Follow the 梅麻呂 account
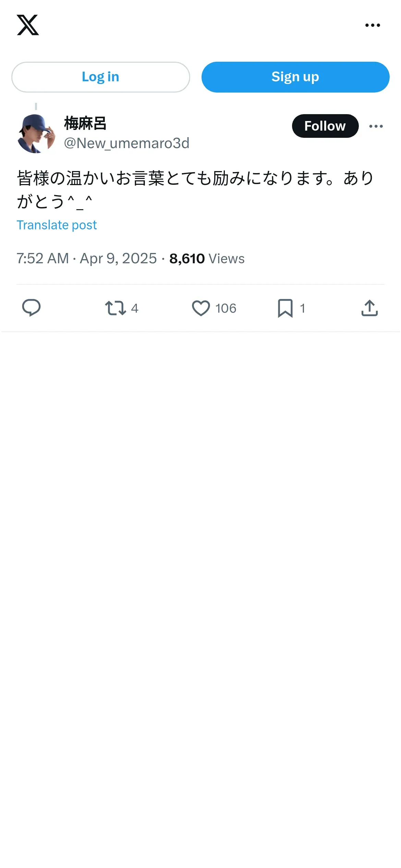Screen dimensions: 401x868 325,126
